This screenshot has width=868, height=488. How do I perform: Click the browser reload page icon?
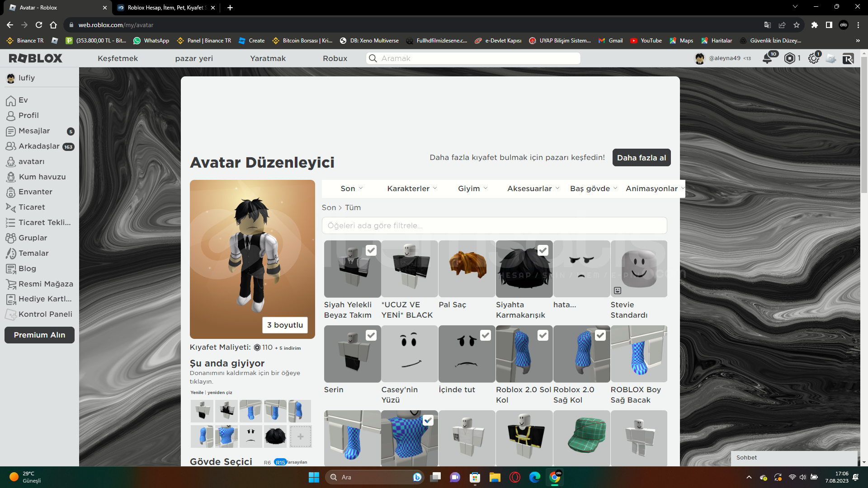(x=39, y=25)
